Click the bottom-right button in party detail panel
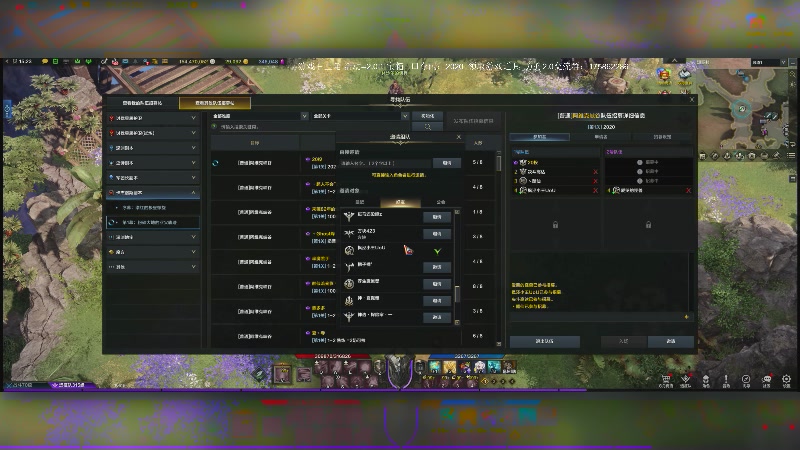Screen dimensions: 800x450 [x=670, y=341]
